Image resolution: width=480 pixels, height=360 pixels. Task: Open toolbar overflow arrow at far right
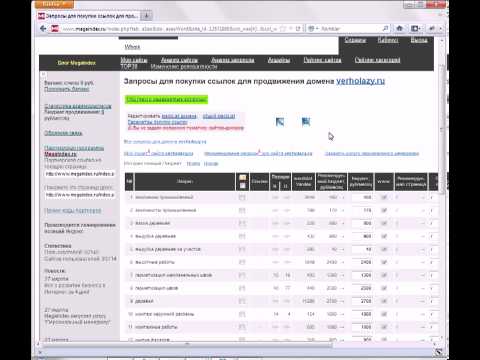(x=441, y=29)
